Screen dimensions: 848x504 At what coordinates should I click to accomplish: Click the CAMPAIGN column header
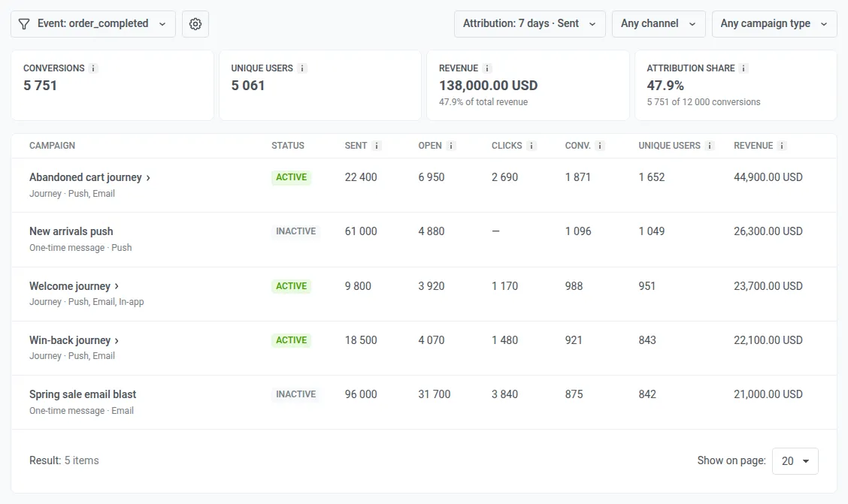coord(52,145)
